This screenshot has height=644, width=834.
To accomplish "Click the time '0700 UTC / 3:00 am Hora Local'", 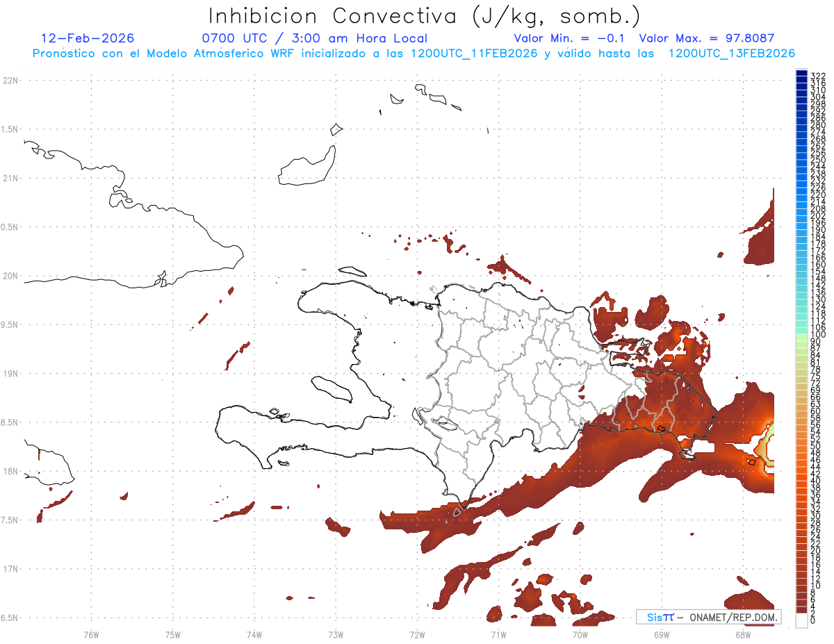I will coord(314,38).
